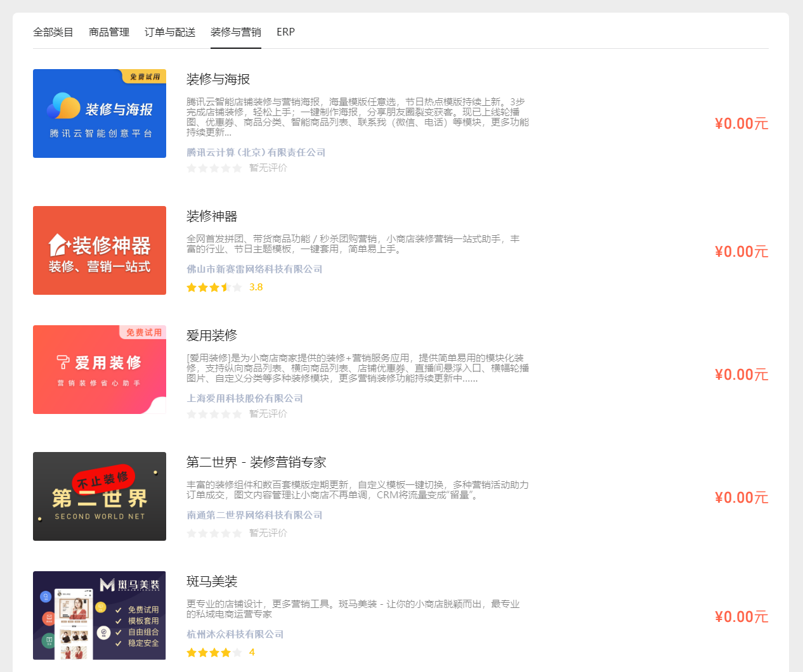Click the rating value 4 for 斑马美装
The image size is (803, 672).
252,652
